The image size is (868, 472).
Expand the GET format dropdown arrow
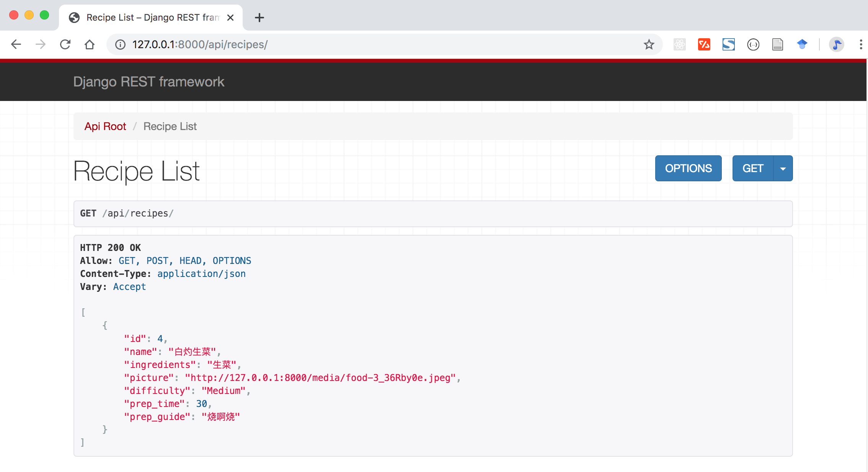click(x=783, y=168)
